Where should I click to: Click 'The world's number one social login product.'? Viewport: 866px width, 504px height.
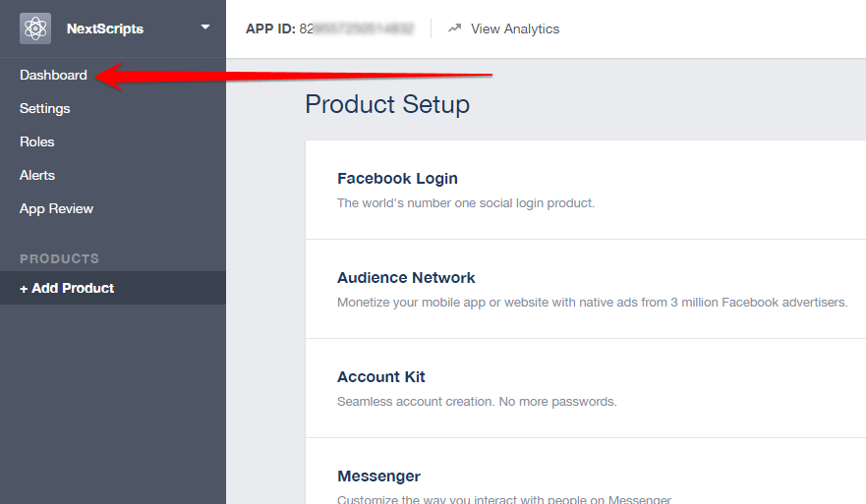point(466,203)
